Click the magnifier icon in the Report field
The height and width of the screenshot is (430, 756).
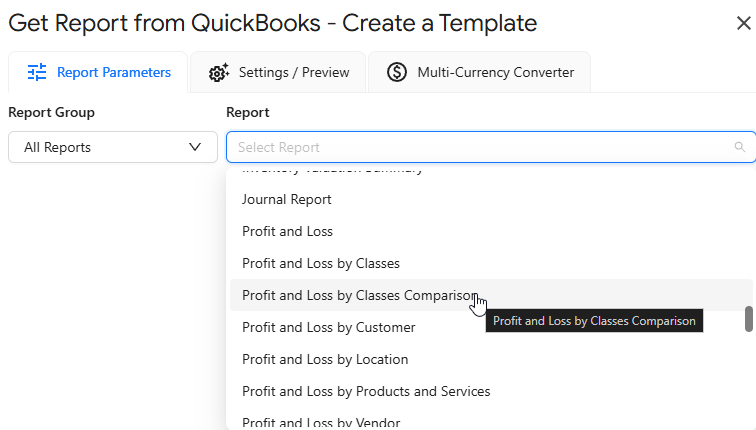coord(740,147)
